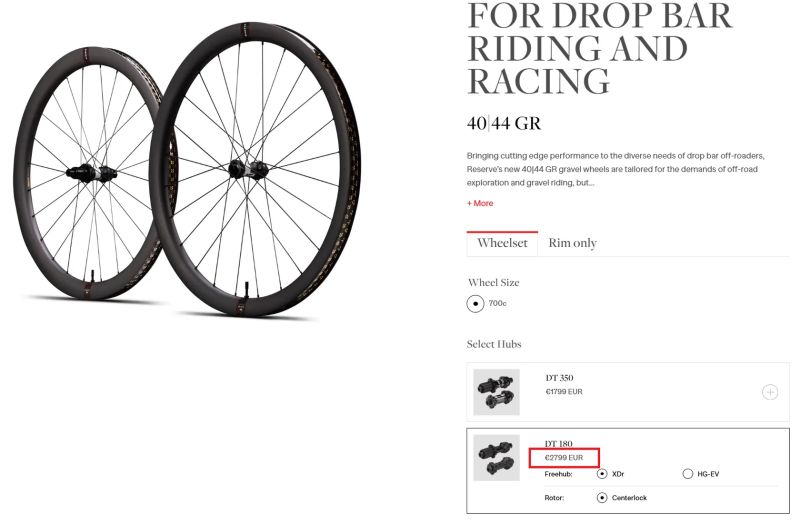Switch to the Rim only tab
The height and width of the screenshot is (524, 800).
pos(573,243)
